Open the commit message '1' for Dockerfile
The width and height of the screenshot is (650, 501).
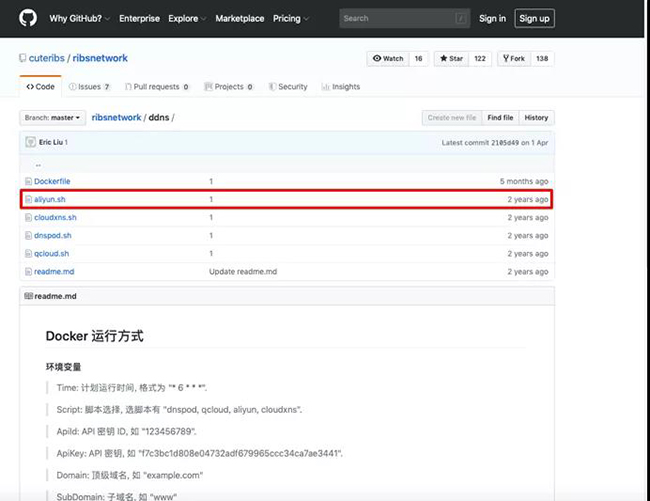coord(211,182)
